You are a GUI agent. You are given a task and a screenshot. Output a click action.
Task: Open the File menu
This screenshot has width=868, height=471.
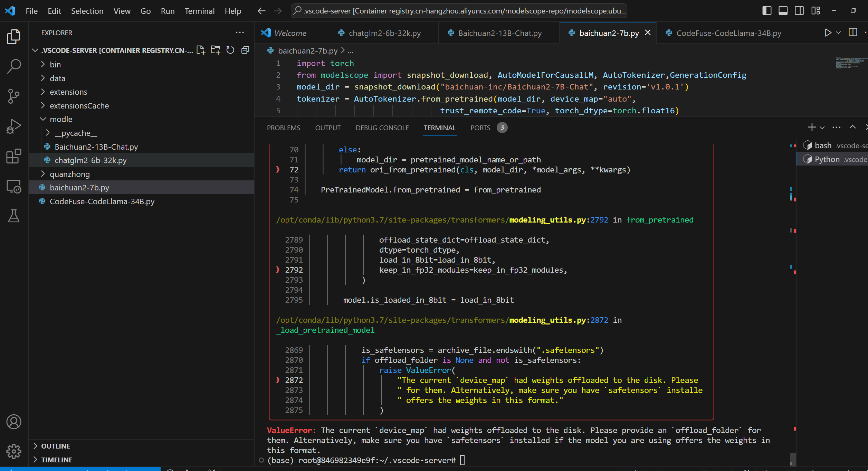pyautogui.click(x=32, y=11)
